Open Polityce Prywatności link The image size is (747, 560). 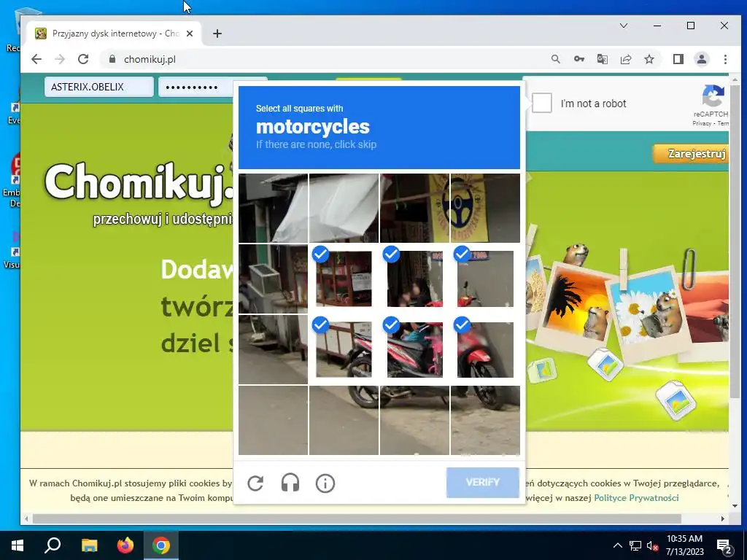coord(636,497)
